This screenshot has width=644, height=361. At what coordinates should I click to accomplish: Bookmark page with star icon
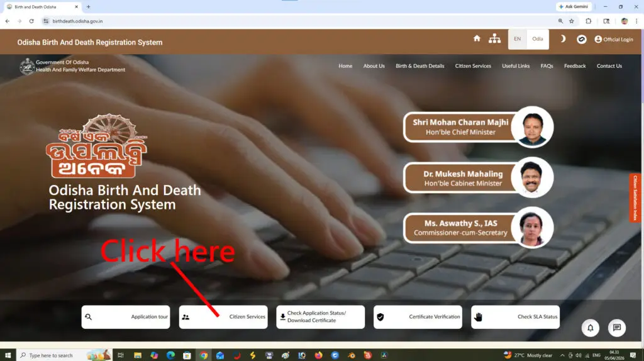572,21
